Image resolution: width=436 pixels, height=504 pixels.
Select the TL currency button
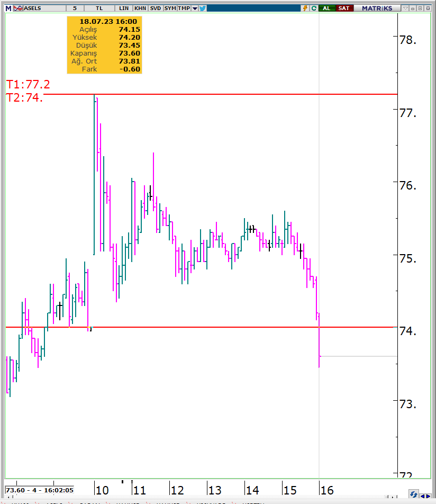99,8
